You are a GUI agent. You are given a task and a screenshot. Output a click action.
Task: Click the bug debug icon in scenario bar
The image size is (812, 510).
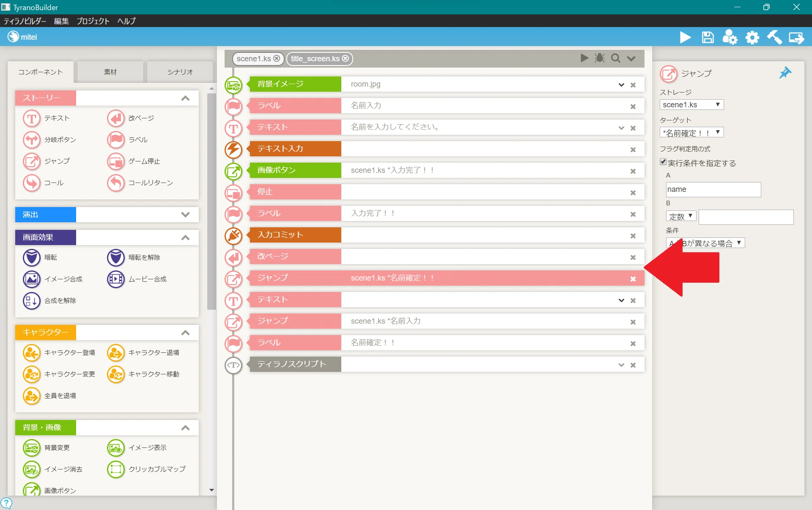click(599, 58)
